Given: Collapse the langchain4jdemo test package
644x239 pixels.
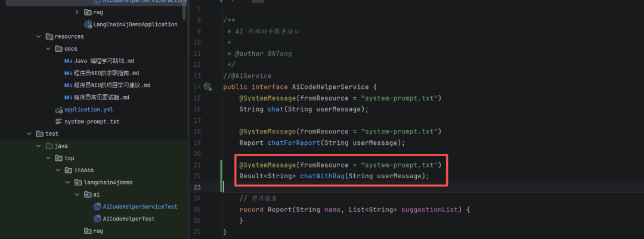Looking at the screenshot, I should (x=67, y=182).
